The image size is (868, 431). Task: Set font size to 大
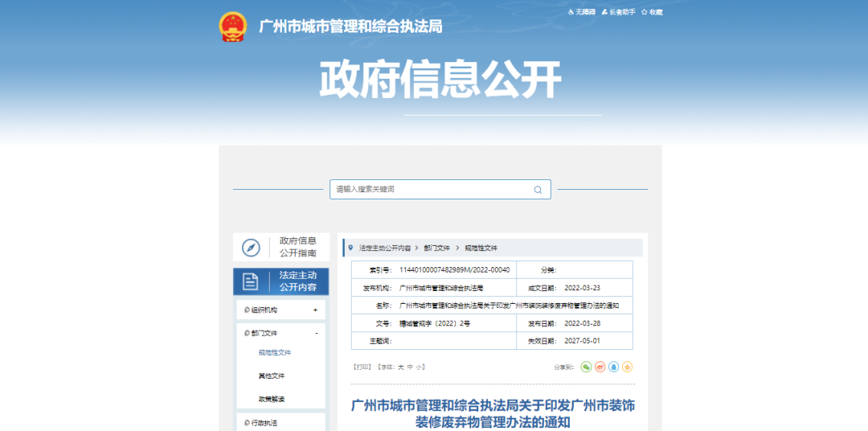[400, 367]
